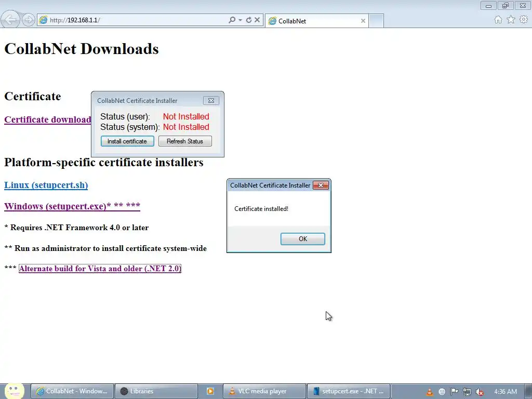The width and height of the screenshot is (532, 399).
Task: Click the Start button smiley orb
Action: click(14, 391)
